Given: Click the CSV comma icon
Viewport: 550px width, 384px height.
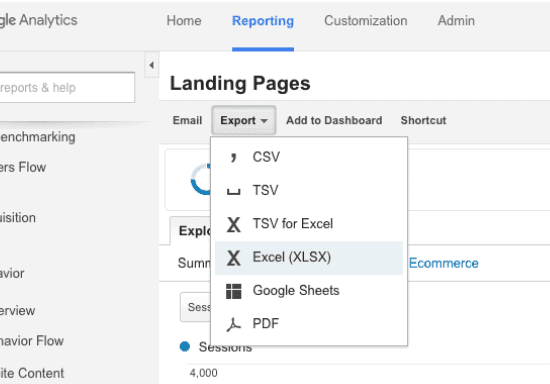Looking at the screenshot, I should coord(233,157).
